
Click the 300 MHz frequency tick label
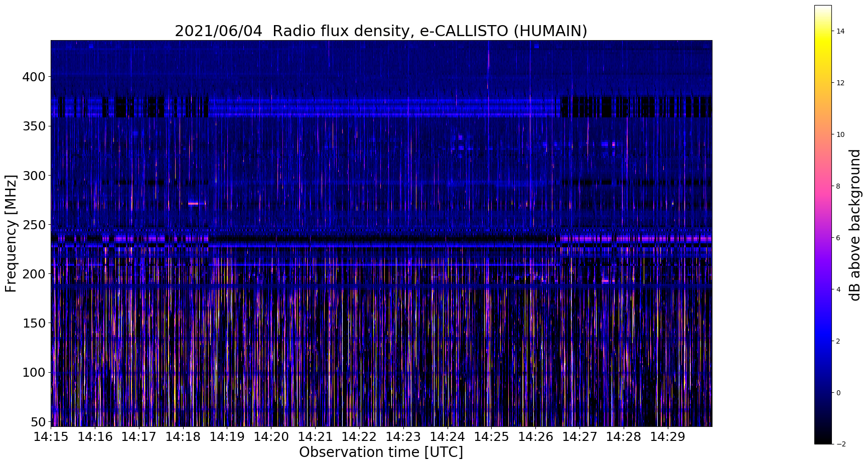(x=34, y=176)
